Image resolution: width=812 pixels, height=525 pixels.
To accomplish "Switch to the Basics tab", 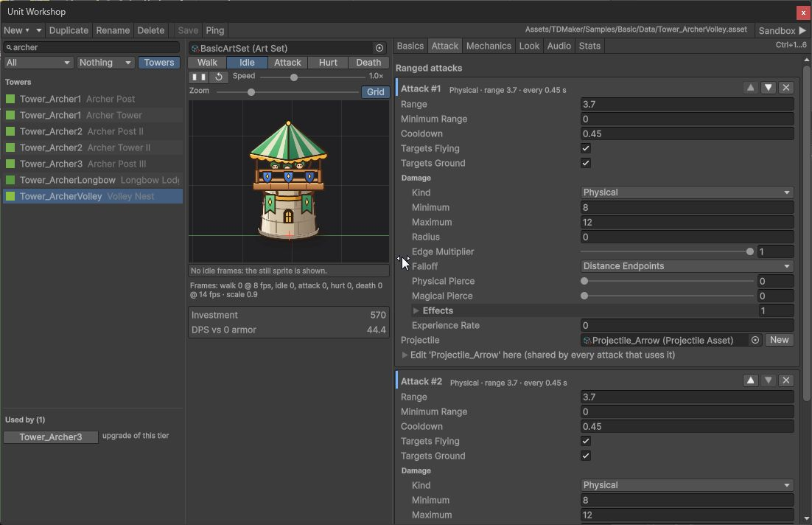I will pos(410,46).
